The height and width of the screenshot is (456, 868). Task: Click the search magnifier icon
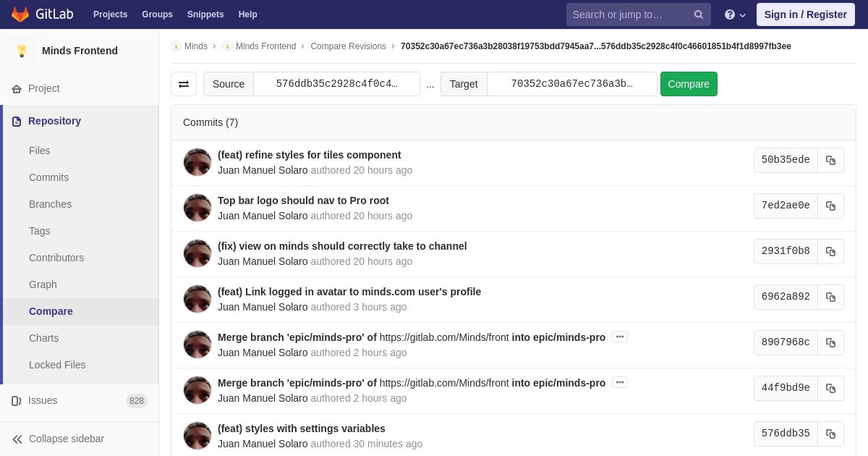698,14
